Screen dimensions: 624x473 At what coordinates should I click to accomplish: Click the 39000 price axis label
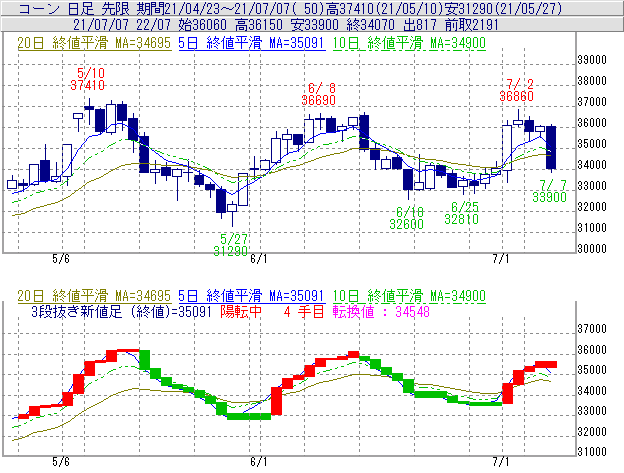(x=592, y=60)
